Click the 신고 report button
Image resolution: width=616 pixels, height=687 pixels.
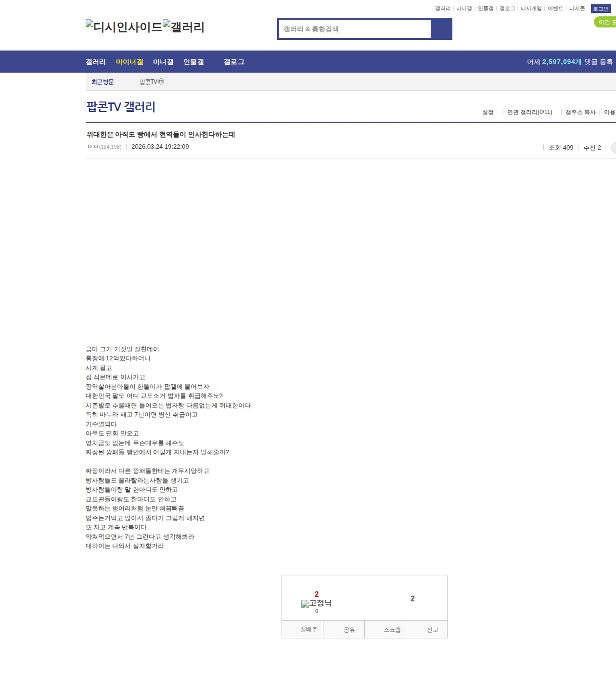427,629
